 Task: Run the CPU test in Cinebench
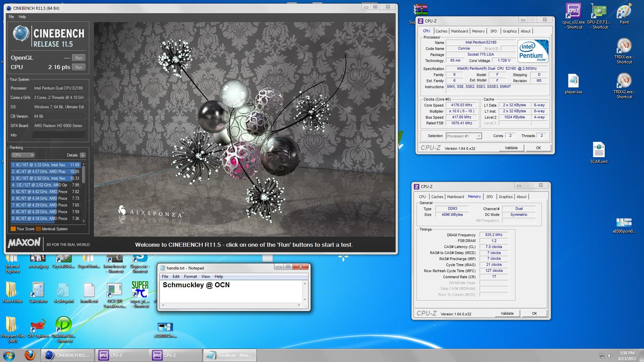click(78, 67)
